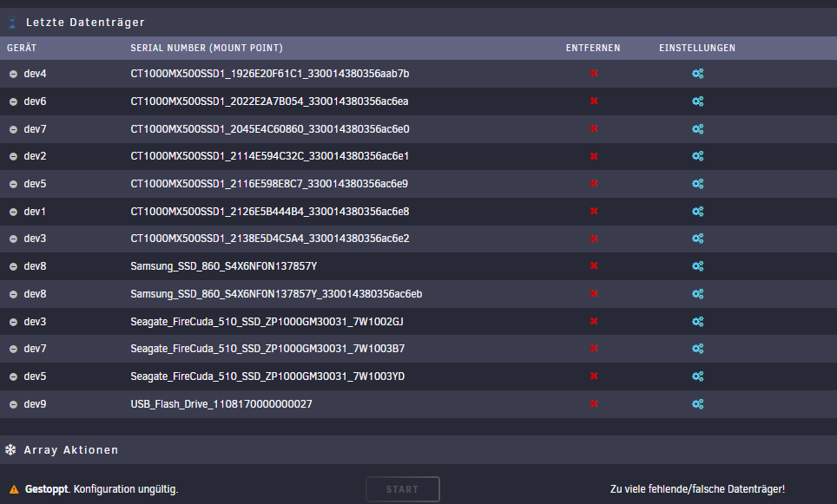Click the minus status icon beside dev1
837x504 pixels.
13,213
